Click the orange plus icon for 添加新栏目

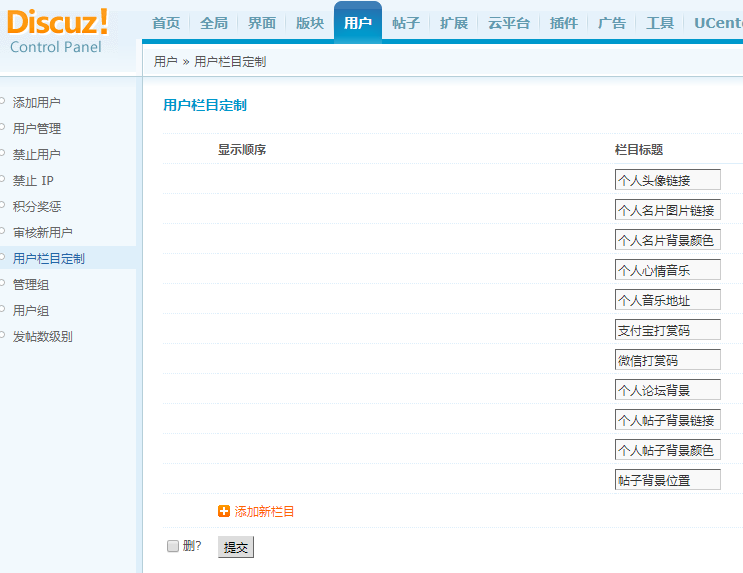click(224, 511)
